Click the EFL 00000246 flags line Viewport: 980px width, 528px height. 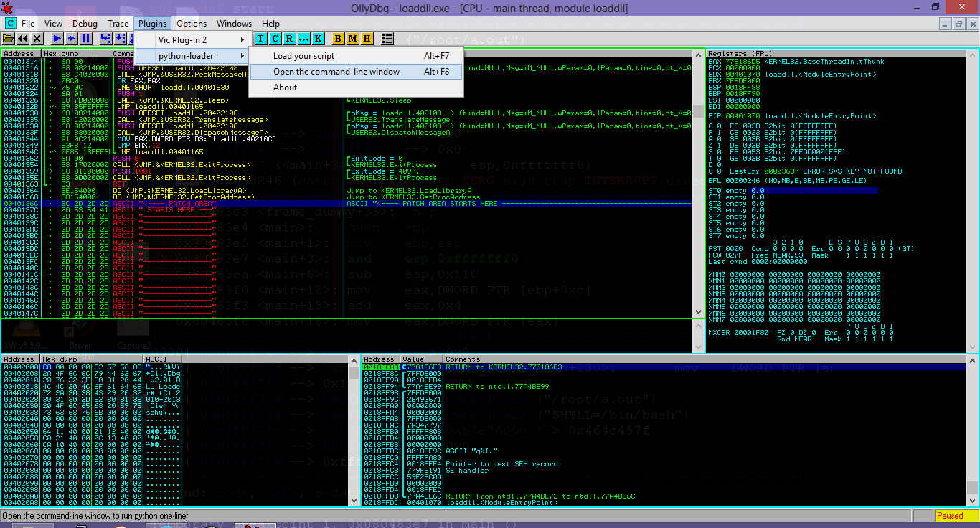click(x=788, y=181)
